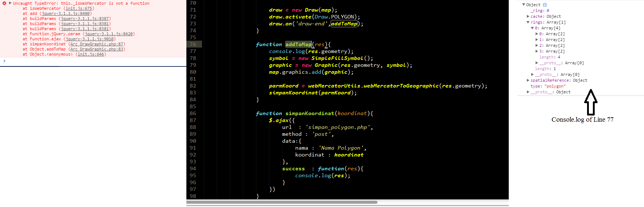644x207 pixels.
Task: Click line number 87 in the gutter
Action: click(x=193, y=120)
